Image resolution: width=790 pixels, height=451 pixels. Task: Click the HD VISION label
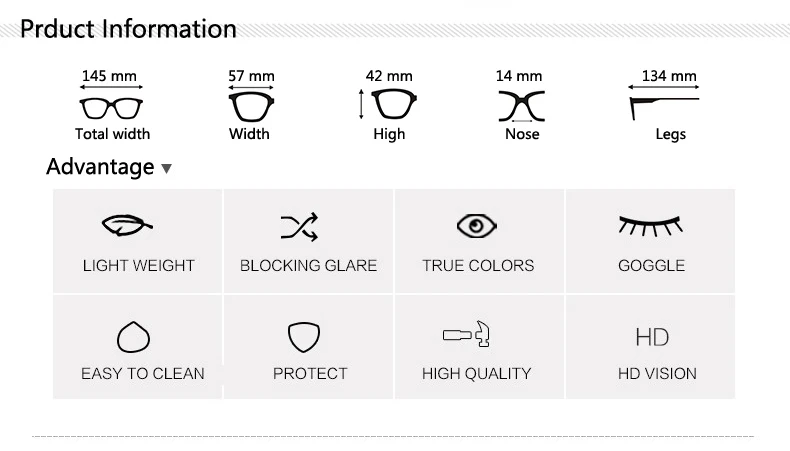[657, 374]
